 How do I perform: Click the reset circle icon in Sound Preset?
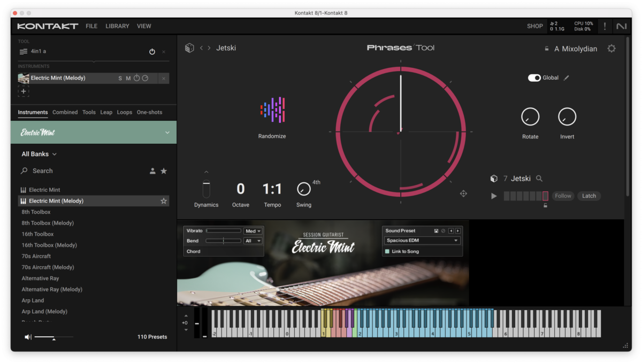click(x=443, y=231)
